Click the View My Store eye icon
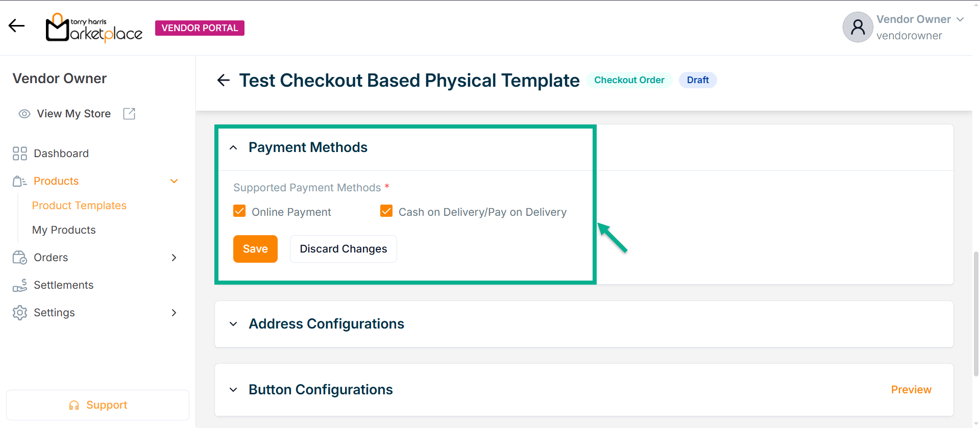Screen dimensions: 980x428 [24, 114]
